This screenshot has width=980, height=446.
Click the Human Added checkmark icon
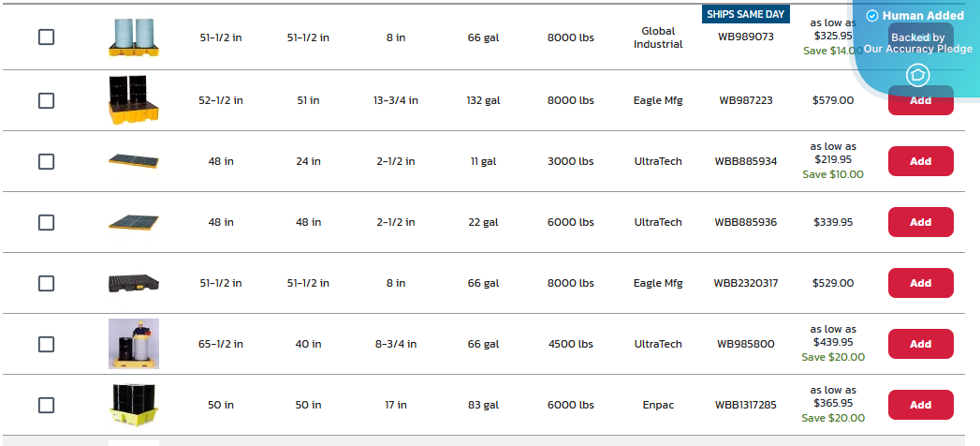tap(872, 16)
